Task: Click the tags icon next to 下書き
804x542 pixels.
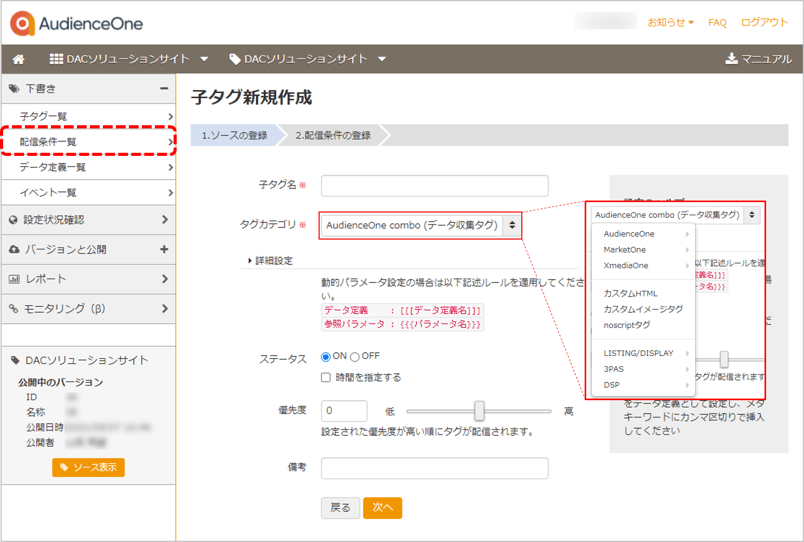Action: pyautogui.click(x=14, y=89)
